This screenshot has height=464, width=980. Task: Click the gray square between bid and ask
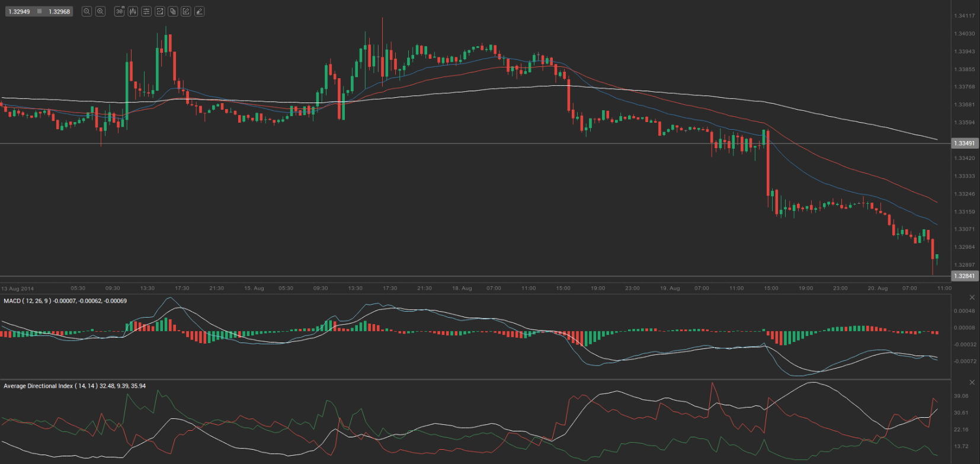tap(40, 11)
